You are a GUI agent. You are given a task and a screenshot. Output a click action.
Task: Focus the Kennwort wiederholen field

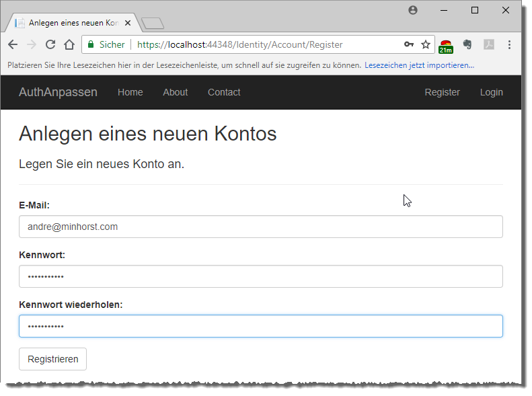261,326
